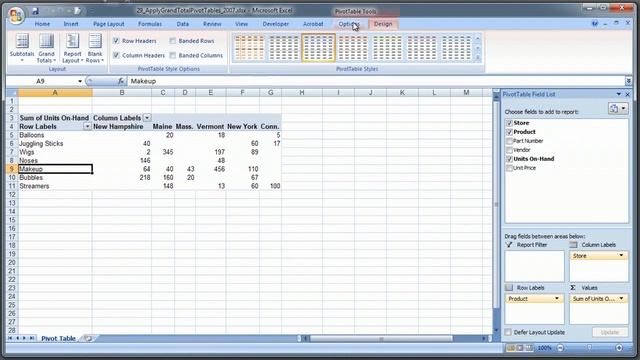Image resolution: width=640 pixels, height=360 pixels.
Task: Click the horizontal scrollbar thumb
Action: 381,338
